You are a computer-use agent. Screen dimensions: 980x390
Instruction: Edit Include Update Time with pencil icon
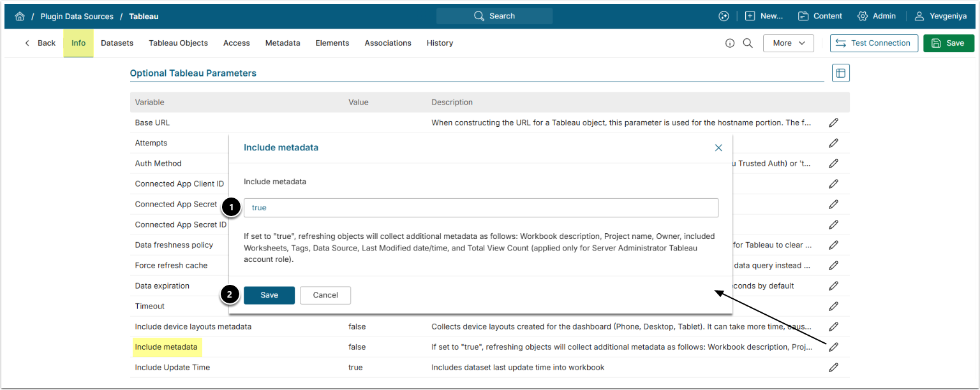coord(833,367)
